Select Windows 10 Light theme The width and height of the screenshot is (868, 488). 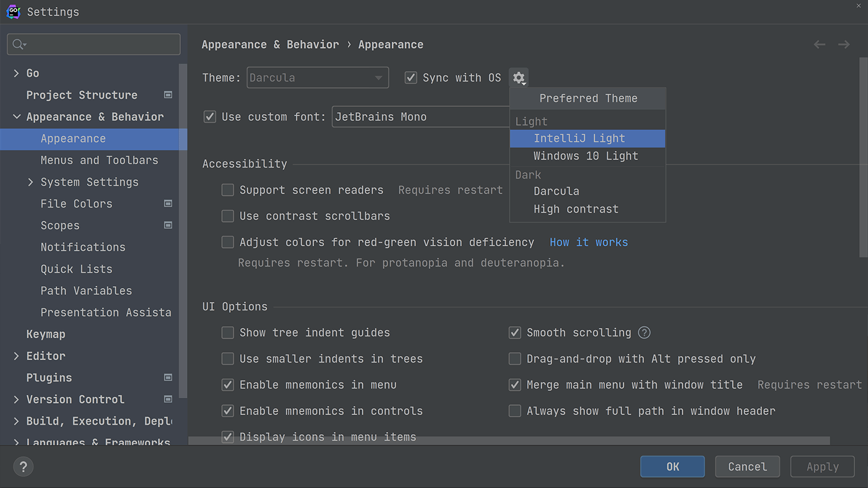[x=587, y=156]
